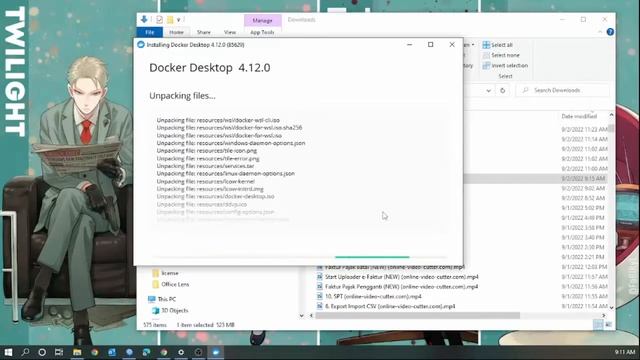Click the horizontal scrollbar right arrow in Explorer
The width and height of the screenshot is (640, 360).
pyautogui.click(x=603, y=316)
